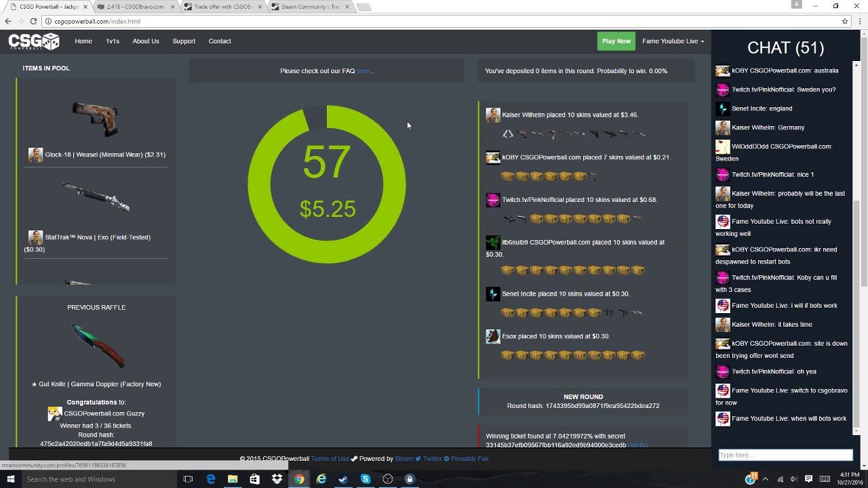Reload the page with refresh icon

coord(34,21)
